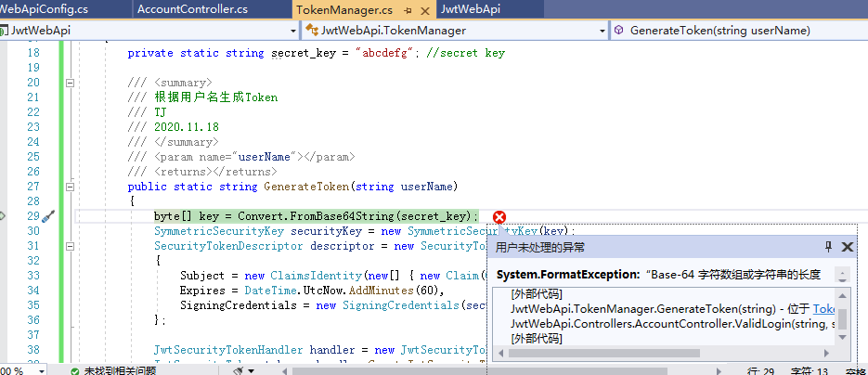Collapse the GenerateToken method at line 27

[x=70, y=187]
